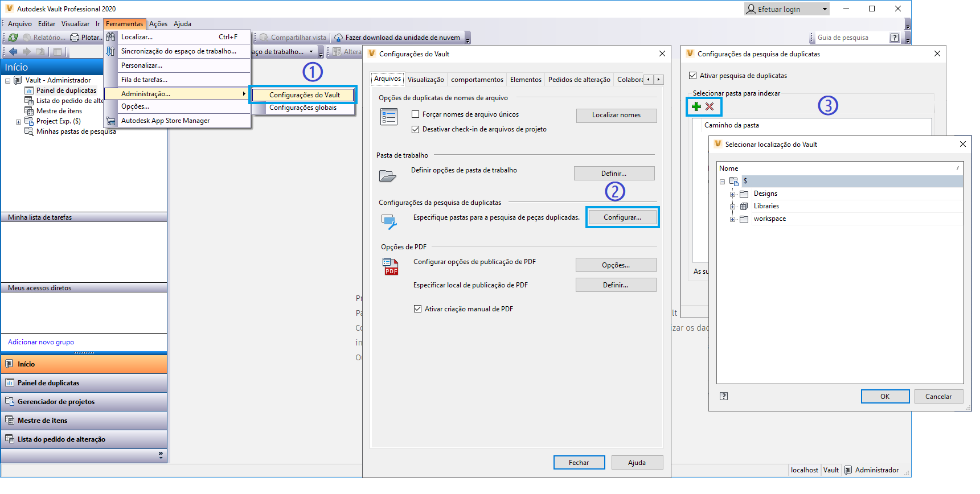Expand the Designs folder node
The width and height of the screenshot is (980, 494).
click(733, 195)
